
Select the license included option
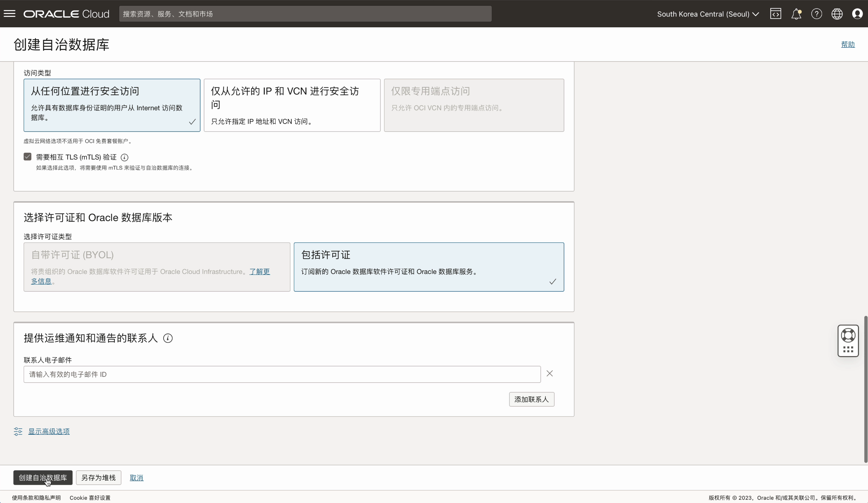click(x=429, y=267)
